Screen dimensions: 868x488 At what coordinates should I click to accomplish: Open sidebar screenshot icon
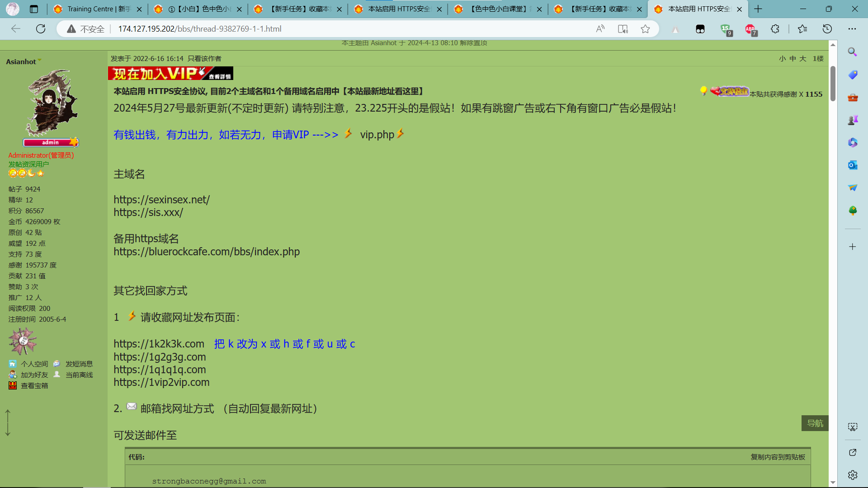click(853, 427)
